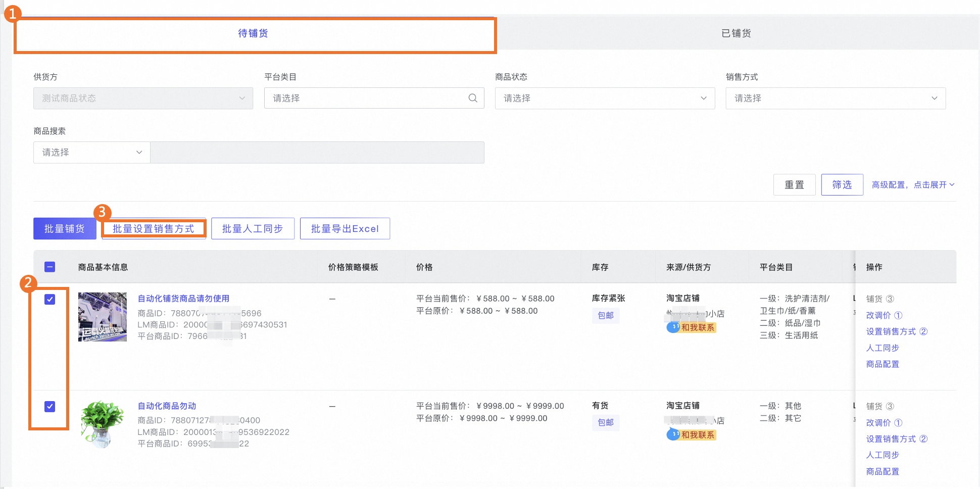Open product link 自动化商品勿动
The width and height of the screenshot is (980, 489).
point(167,406)
